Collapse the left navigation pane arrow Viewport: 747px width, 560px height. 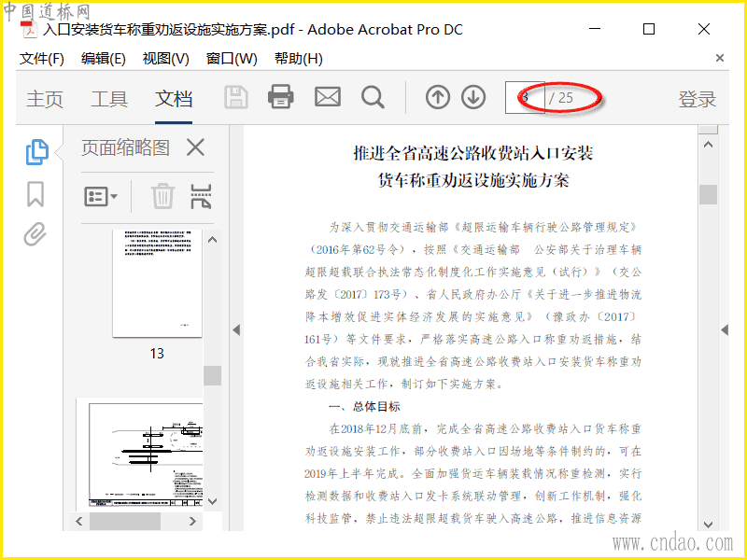[236, 329]
